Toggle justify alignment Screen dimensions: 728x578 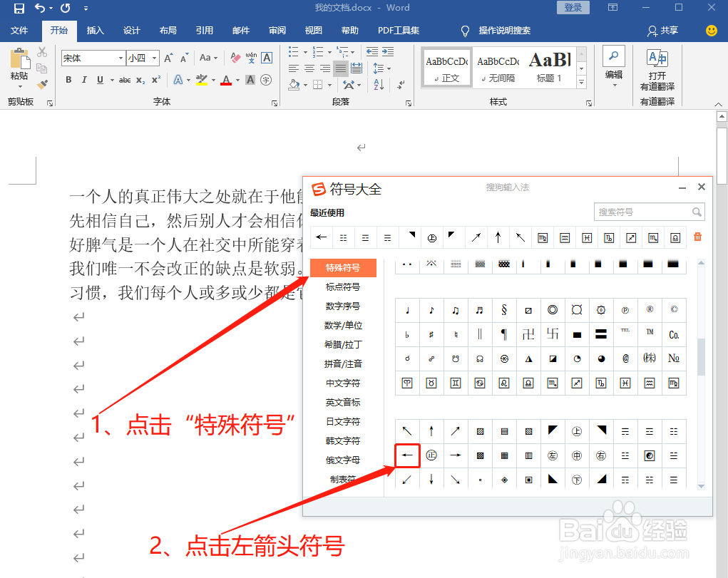(x=340, y=68)
